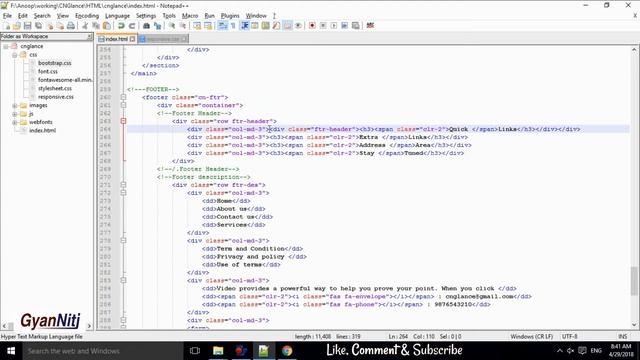Switch to the responsive.css tab

[163, 39]
